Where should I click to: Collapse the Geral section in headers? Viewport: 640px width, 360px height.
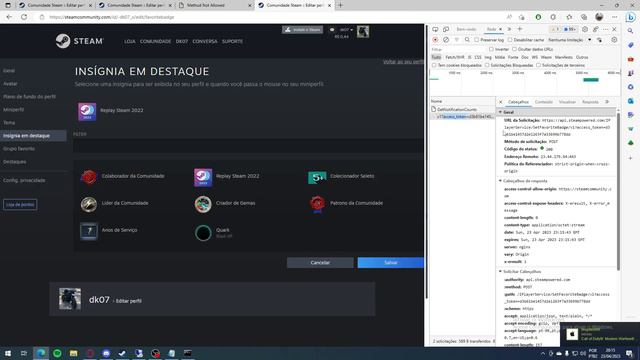pyautogui.click(x=500, y=112)
